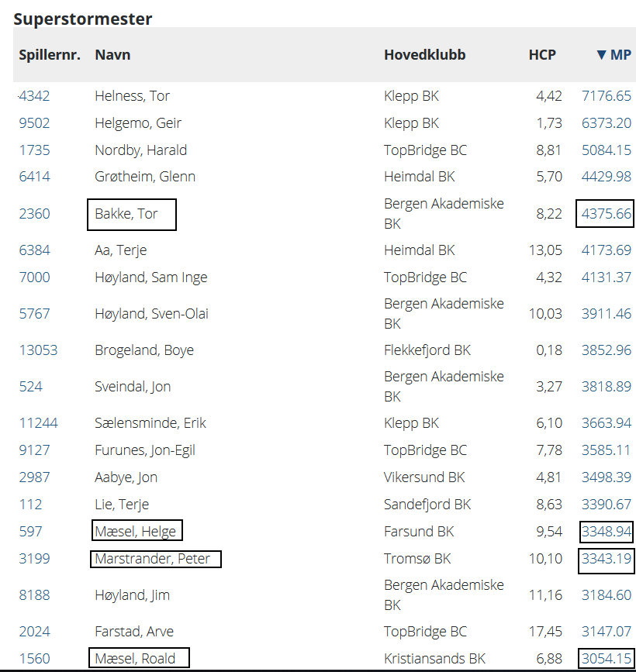The width and height of the screenshot is (636, 672).
Task: Open player number 9502 link
Action: click(34, 123)
